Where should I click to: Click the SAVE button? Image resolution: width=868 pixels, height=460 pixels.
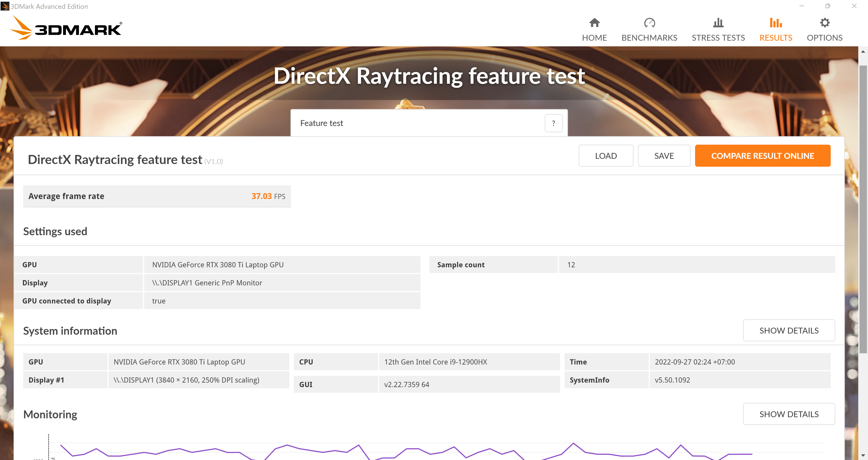[664, 156]
